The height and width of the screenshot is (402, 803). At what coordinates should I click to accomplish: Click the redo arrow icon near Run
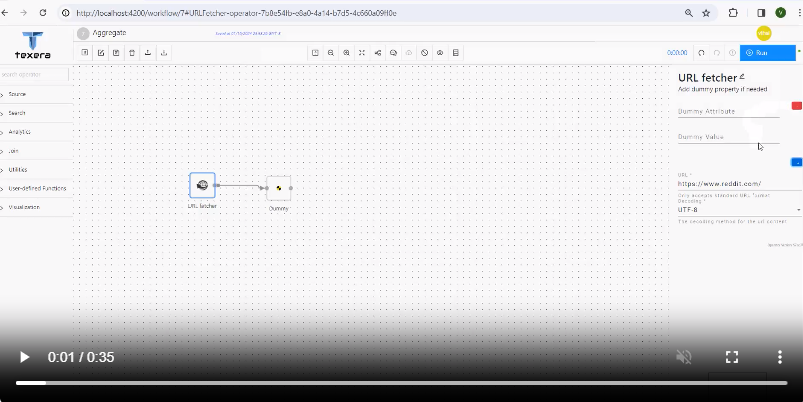click(x=717, y=53)
